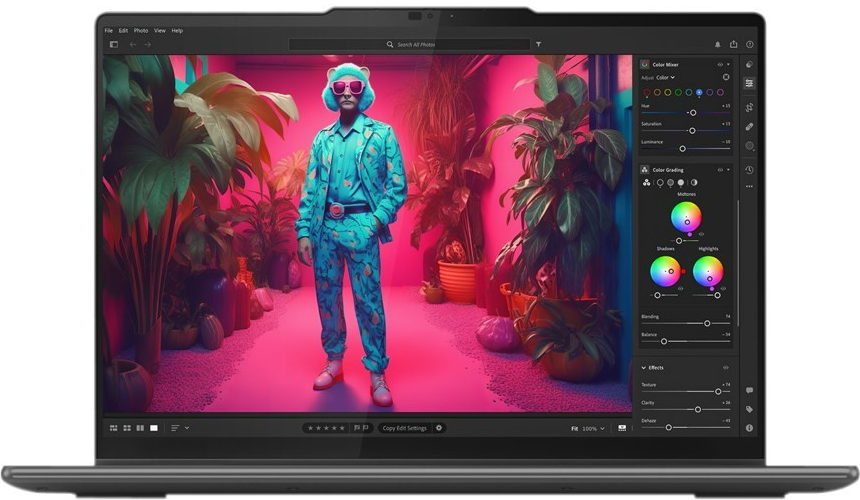
Task: Open the Help menu
Action: tap(177, 31)
